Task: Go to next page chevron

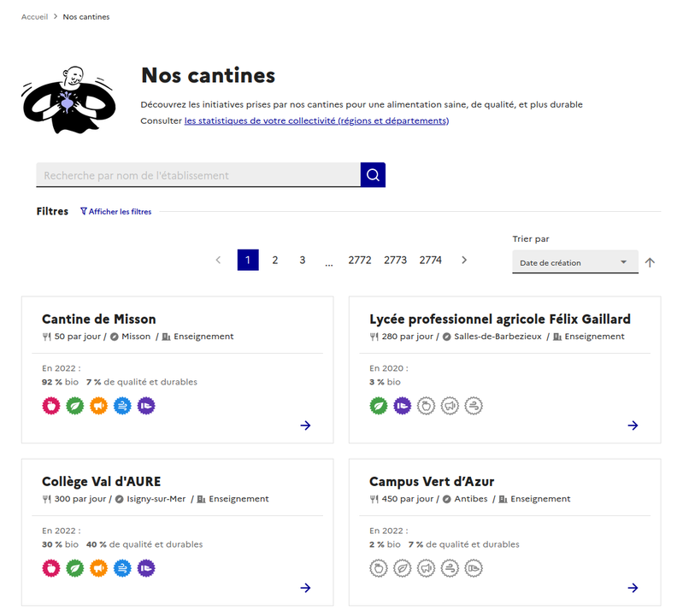Action: click(x=464, y=260)
